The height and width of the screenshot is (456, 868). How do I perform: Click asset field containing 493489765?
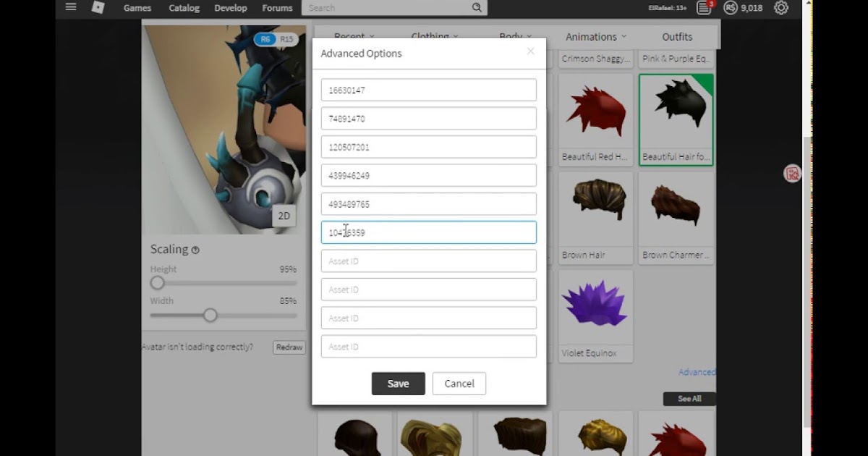click(429, 204)
